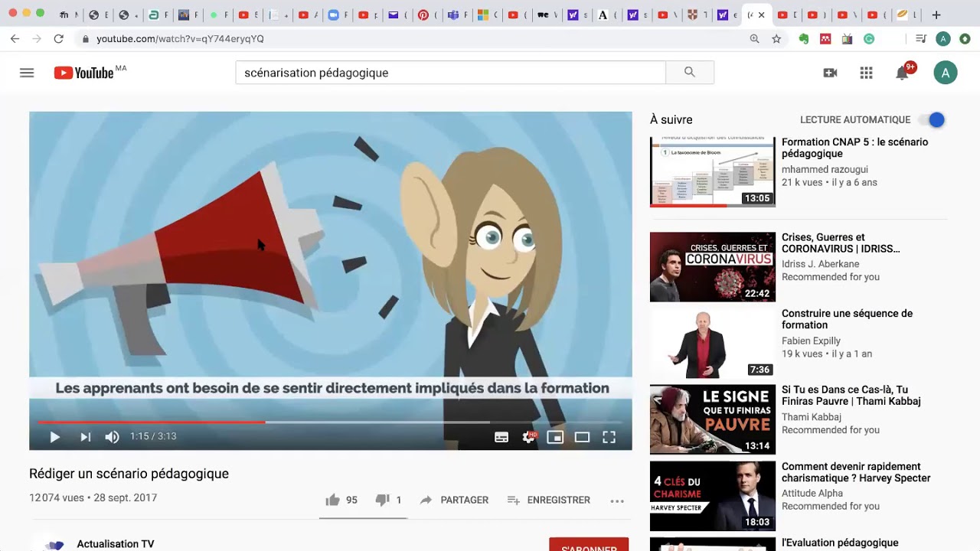The image size is (980, 551).
Task: Open title "Construire une séquence de formation"
Action: click(x=847, y=319)
